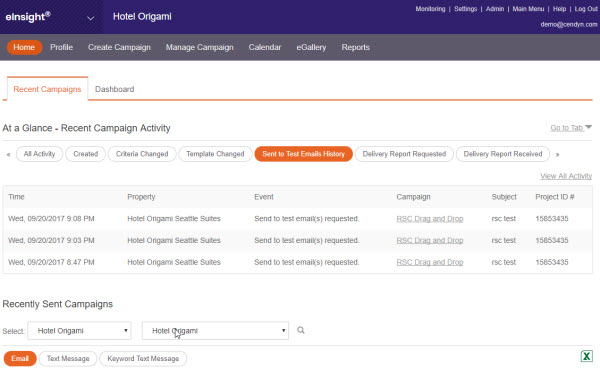
Task: Open the first Hotel Origami select dropdown
Action: click(x=80, y=331)
